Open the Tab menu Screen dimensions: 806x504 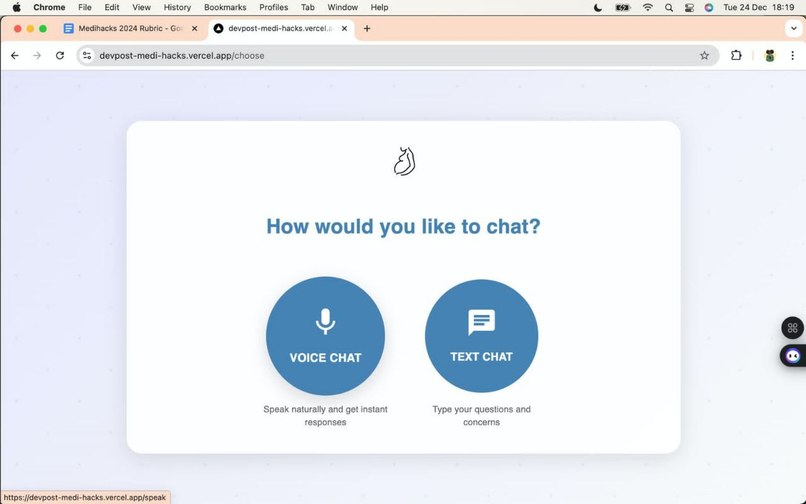click(x=308, y=7)
